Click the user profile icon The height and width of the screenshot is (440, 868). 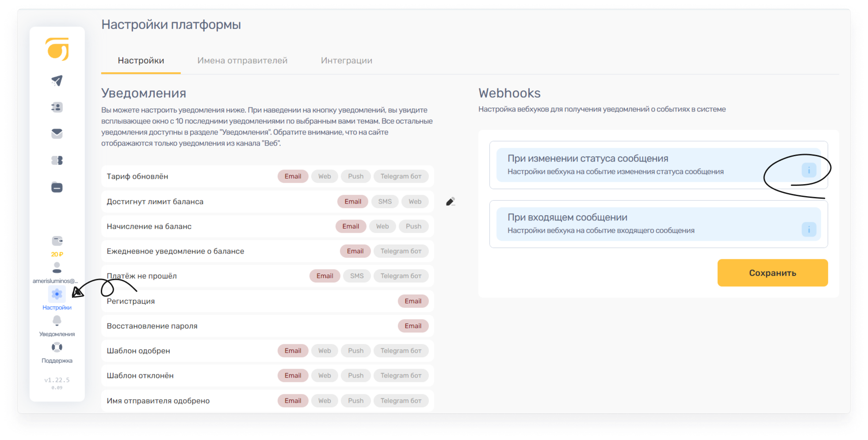[x=57, y=267]
